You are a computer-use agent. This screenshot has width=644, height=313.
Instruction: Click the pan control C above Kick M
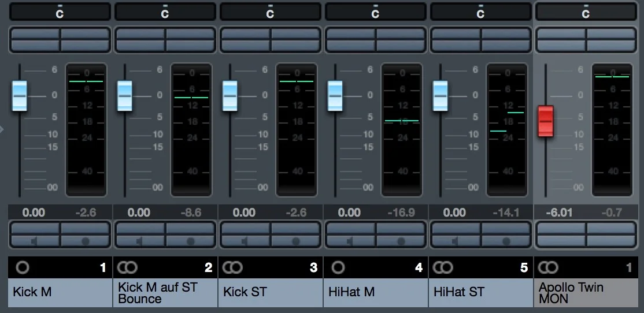(60, 12)
